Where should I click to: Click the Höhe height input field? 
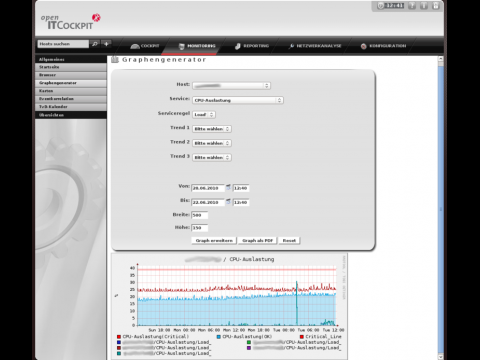[x=200, y=228]
